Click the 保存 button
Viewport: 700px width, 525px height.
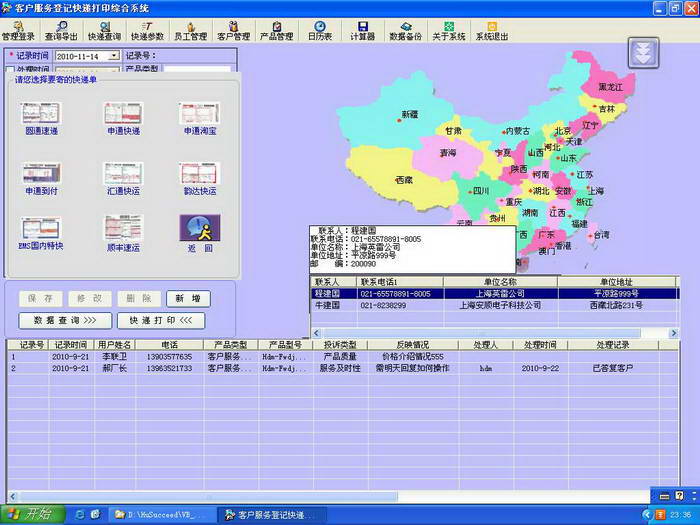point(40,299)
